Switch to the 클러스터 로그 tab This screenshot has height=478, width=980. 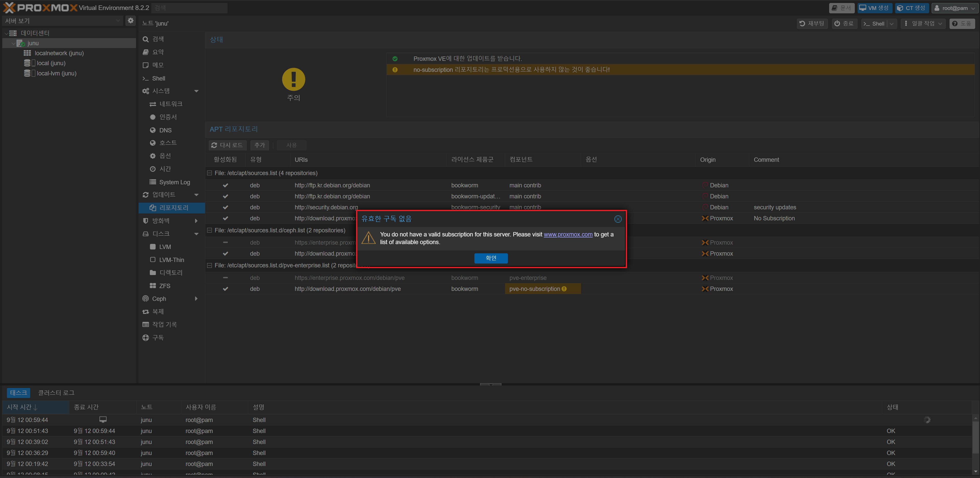click(x=56, y=392)
